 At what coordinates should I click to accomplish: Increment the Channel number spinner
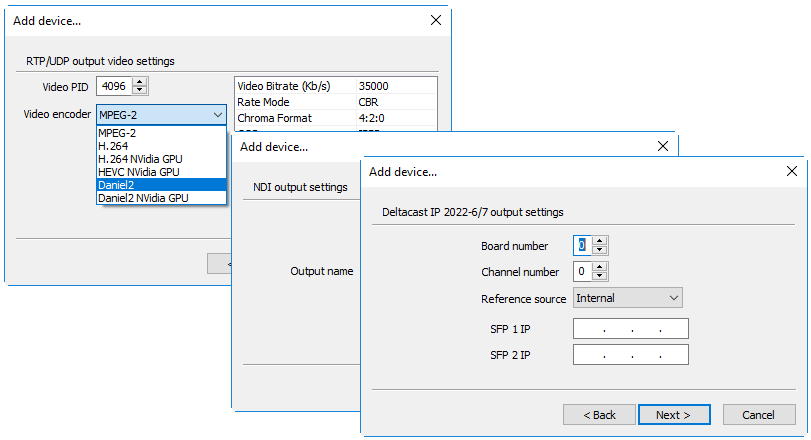click(x=599, y=267)
